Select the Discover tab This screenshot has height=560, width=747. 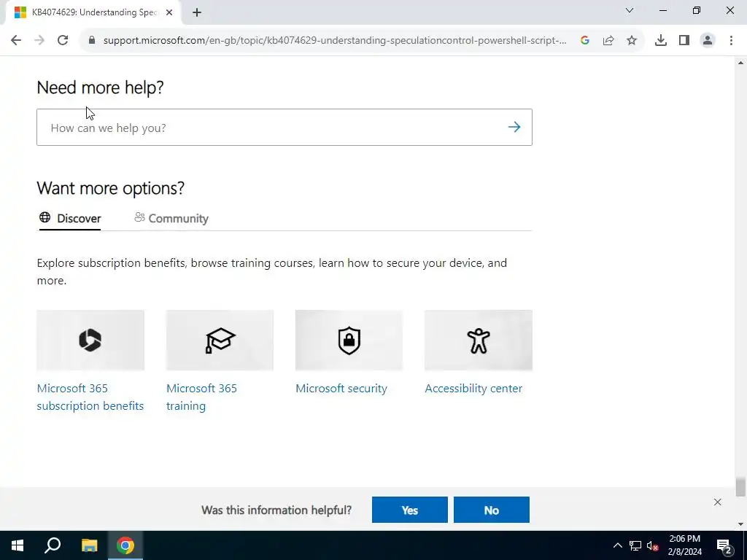(70, 219)
